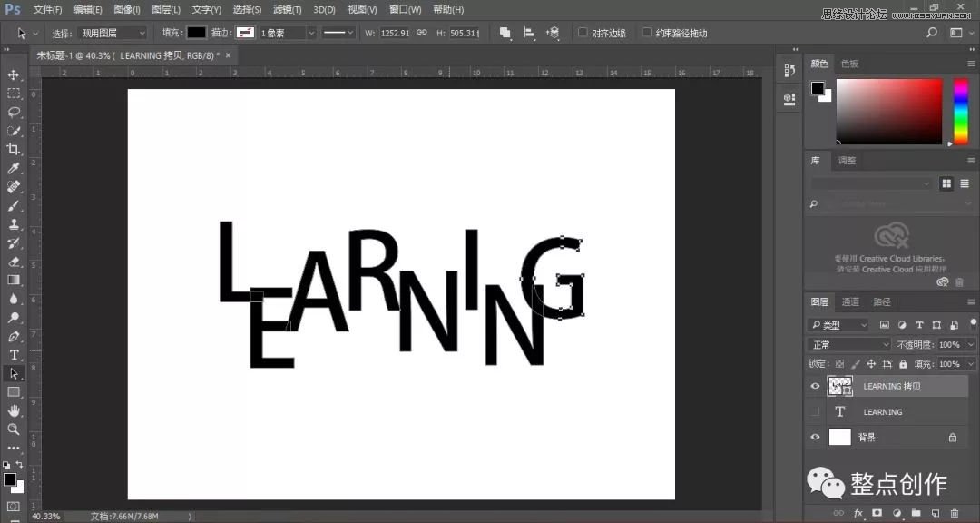
Task: Select the Pen tool
Action: [x=13, y=336]
